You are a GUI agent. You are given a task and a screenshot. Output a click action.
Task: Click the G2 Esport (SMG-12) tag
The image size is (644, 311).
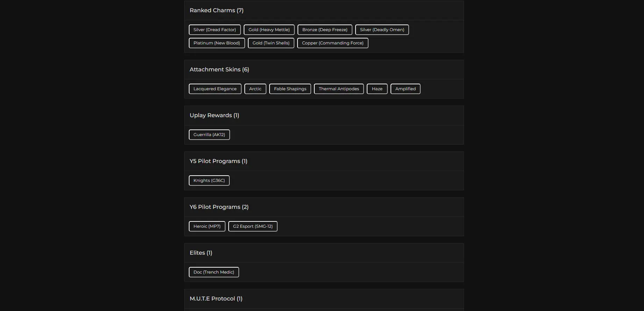click(x=253, y=226)
